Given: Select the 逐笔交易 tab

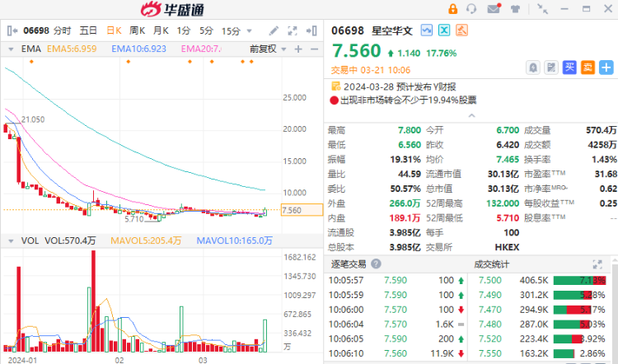Looking at the screenshot, I should [349, 264].
